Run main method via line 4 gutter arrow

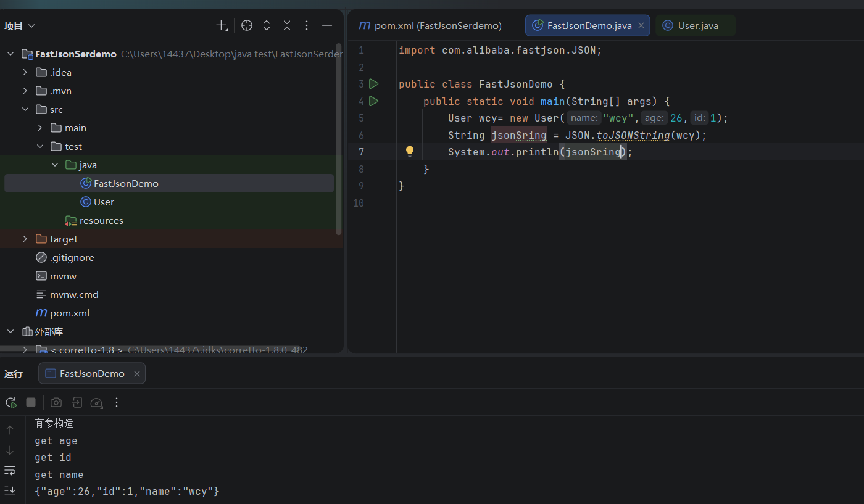[x=373, y=101]
